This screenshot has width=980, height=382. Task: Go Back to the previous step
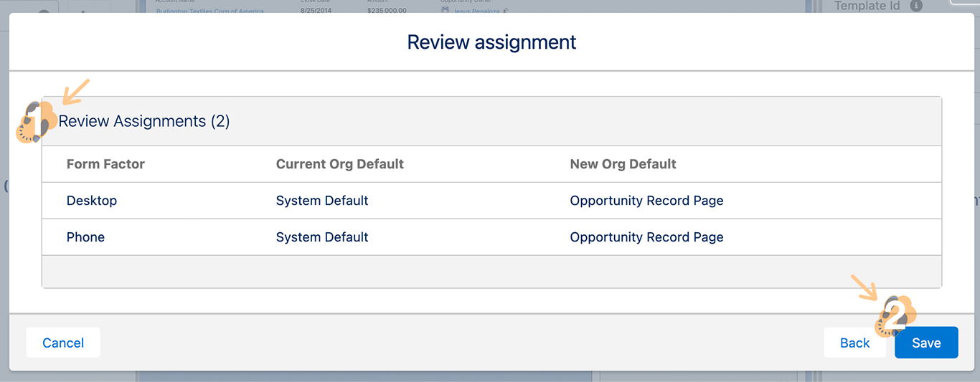coord(854,343)
